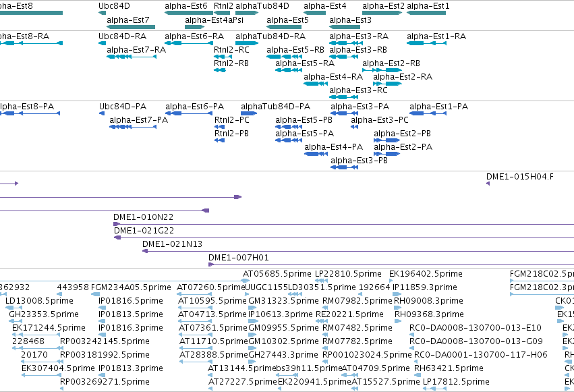The width and height of the screenshot is (574, 392).
Task: Click protein alpha-Est3-PC
Action: tap(380, 120)
